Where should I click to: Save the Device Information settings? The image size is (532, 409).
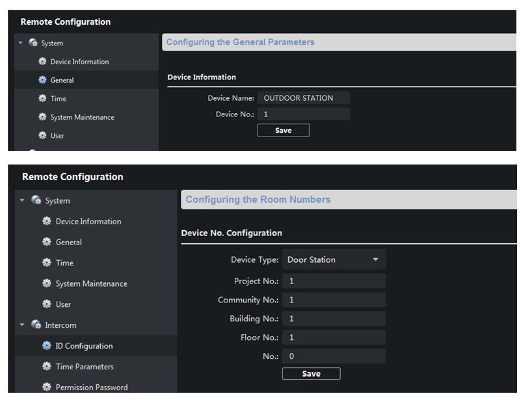click(x=283, y=131)
